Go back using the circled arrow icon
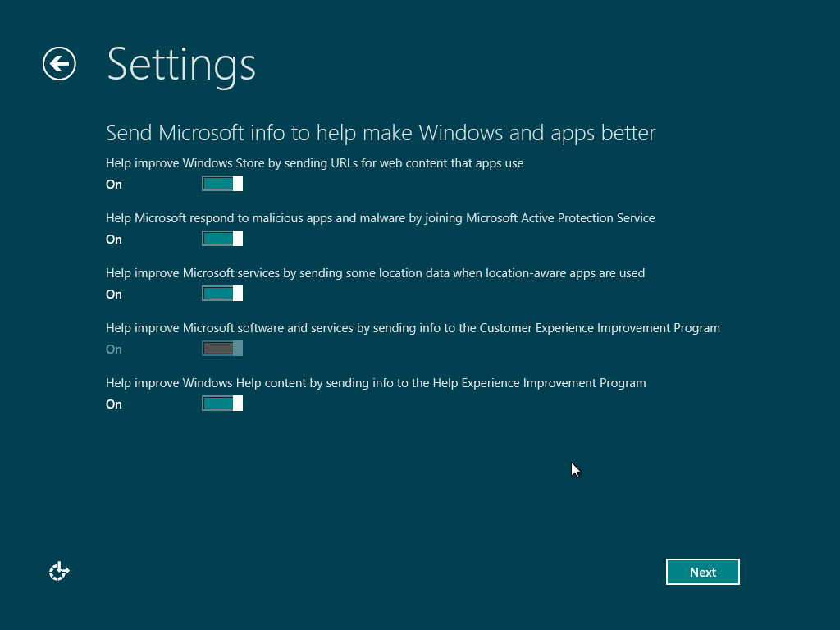The image size is (840, 630). pyautogui.click(x=59, y=64)
